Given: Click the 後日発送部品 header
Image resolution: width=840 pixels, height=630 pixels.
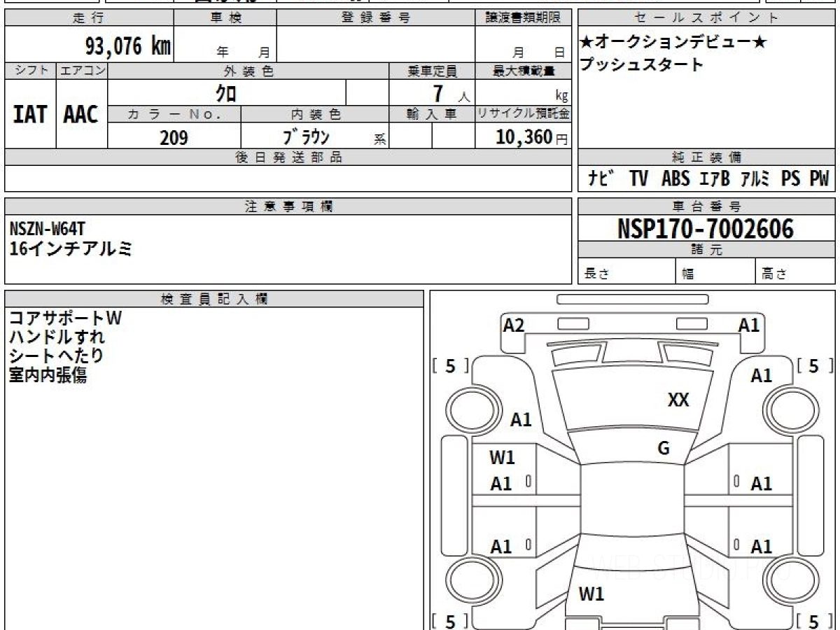Looking at the screenshot, I should tap(288, 157).
